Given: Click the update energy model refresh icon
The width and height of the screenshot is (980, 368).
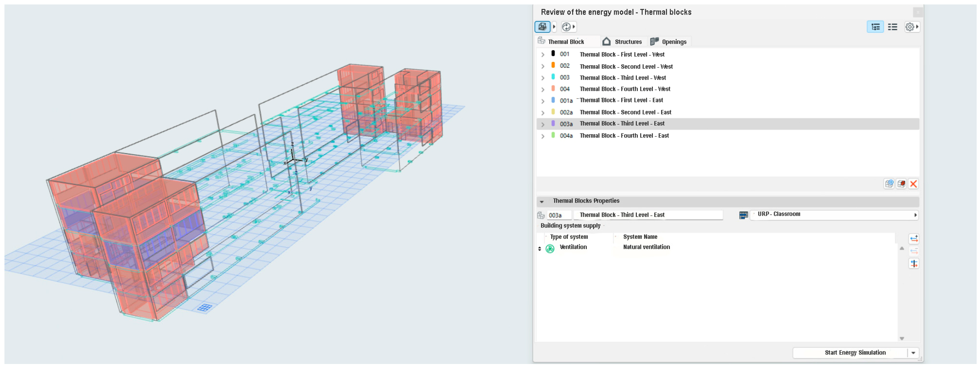Looking at the screenshot, I should pos(566,27).
